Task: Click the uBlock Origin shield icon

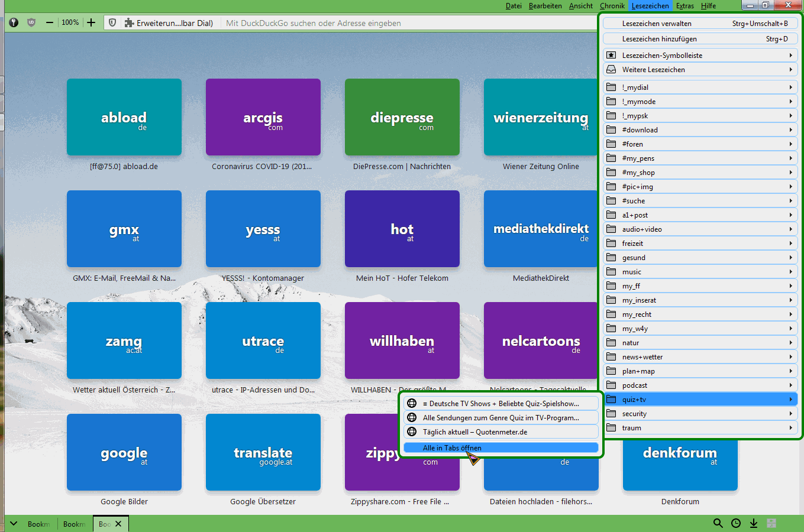Action: pyautogui.click(x=31, y=22)
